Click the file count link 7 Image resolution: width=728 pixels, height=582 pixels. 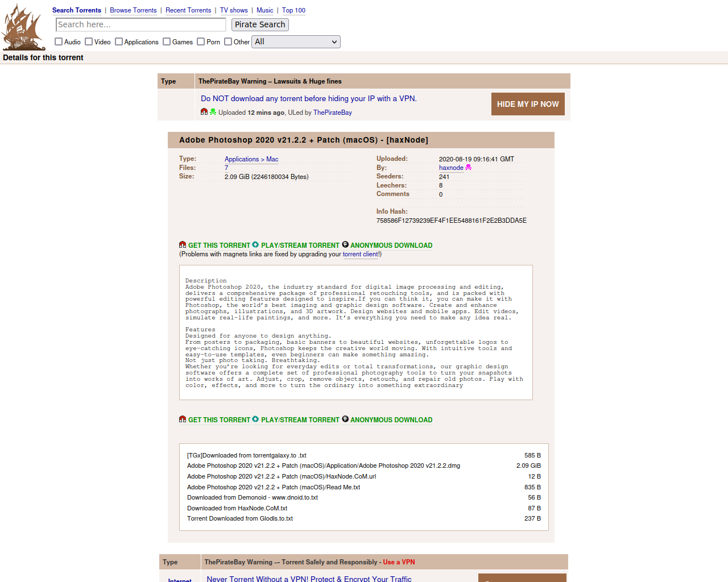[226, 168]
